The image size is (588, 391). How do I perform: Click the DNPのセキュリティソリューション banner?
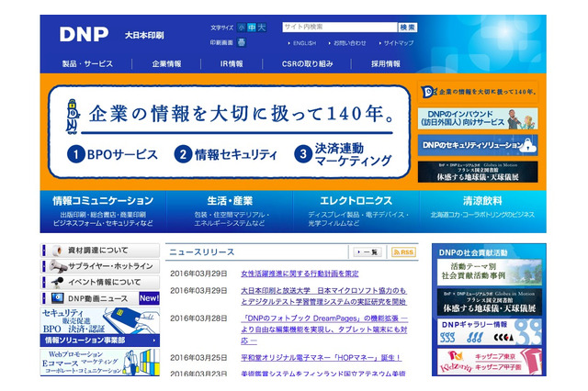coord(478,145)
